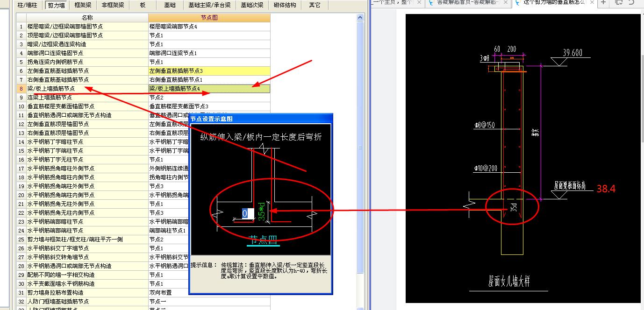The width and height of the screenshot is (644, 310).
Task: Select row 右侧垂直筋基础插筋节点
Action: [x=87, y=80]
